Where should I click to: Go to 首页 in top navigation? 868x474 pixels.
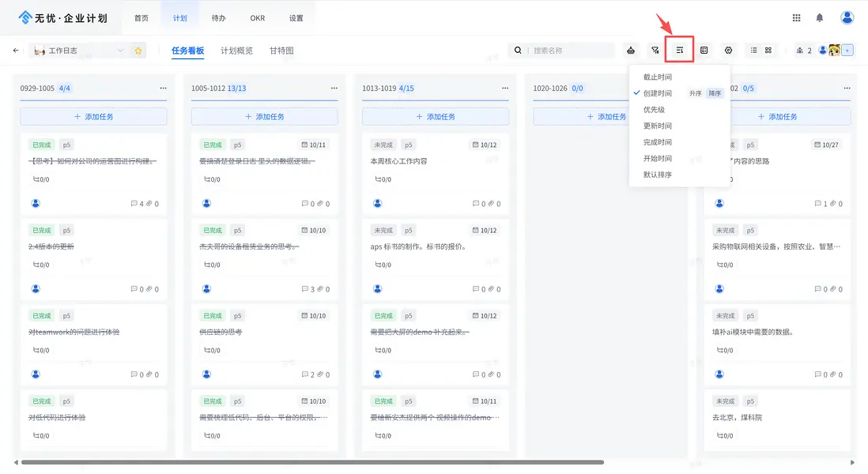(x=142, y=17)
